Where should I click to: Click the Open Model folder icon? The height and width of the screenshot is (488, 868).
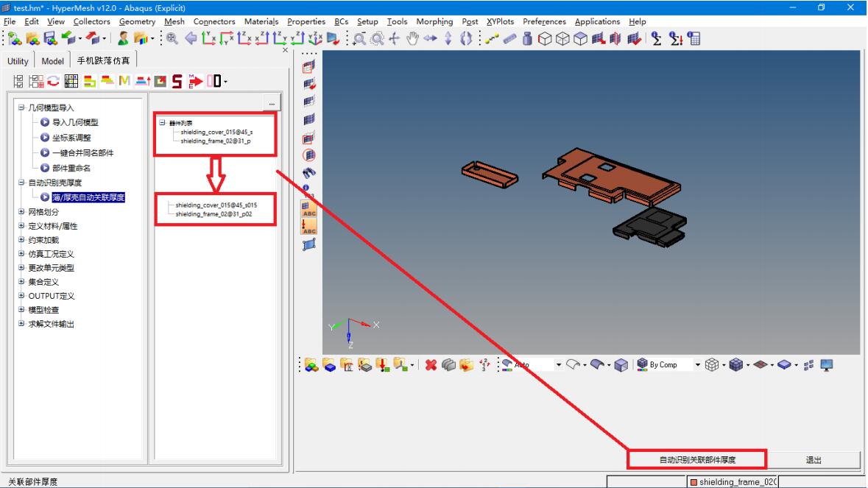click(x=32, y=38)
